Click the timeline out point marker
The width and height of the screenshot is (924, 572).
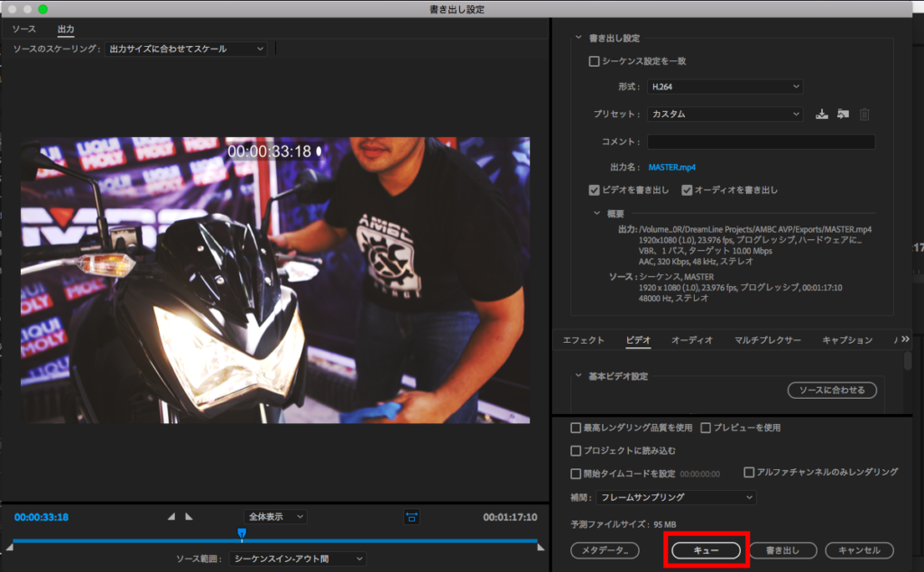coord(541,547)
